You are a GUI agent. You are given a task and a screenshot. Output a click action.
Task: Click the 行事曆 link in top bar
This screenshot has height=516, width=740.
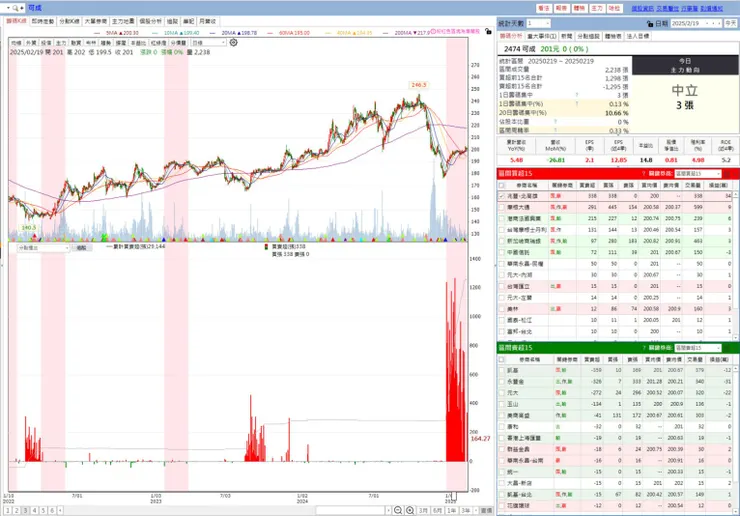(690, 8)
